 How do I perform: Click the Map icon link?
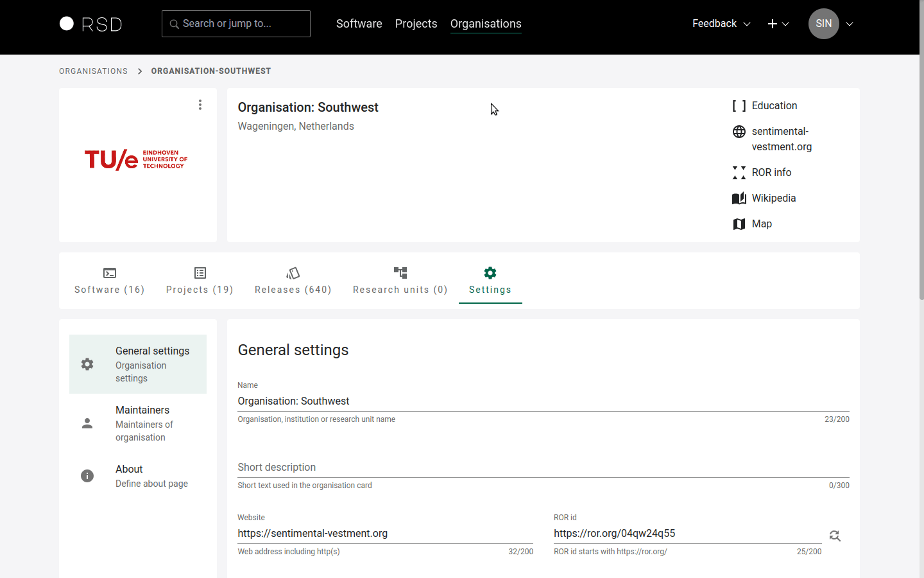(739, 224)
